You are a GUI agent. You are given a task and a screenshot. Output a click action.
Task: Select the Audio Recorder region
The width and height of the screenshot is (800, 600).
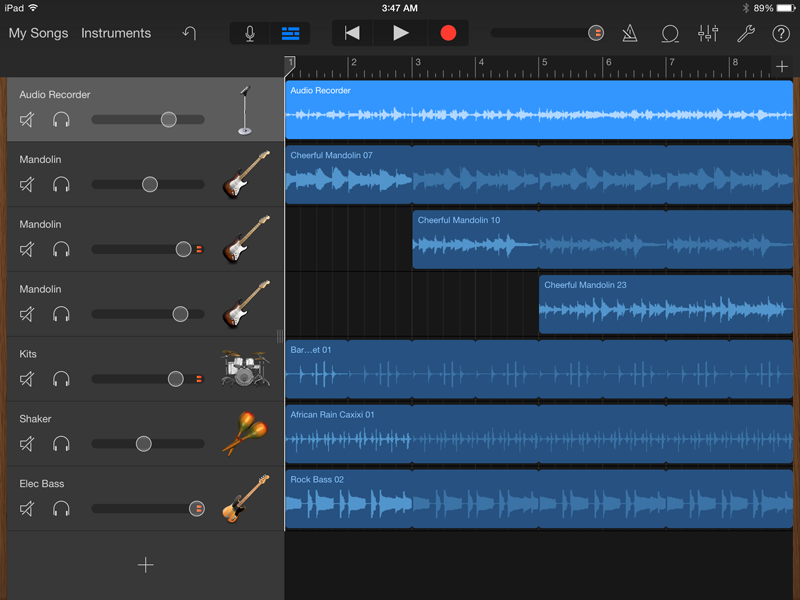point(539,109)
